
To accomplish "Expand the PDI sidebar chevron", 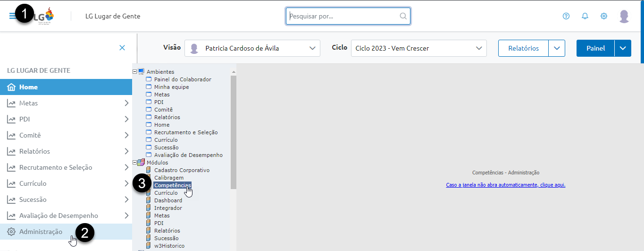I will pos(126,119).
